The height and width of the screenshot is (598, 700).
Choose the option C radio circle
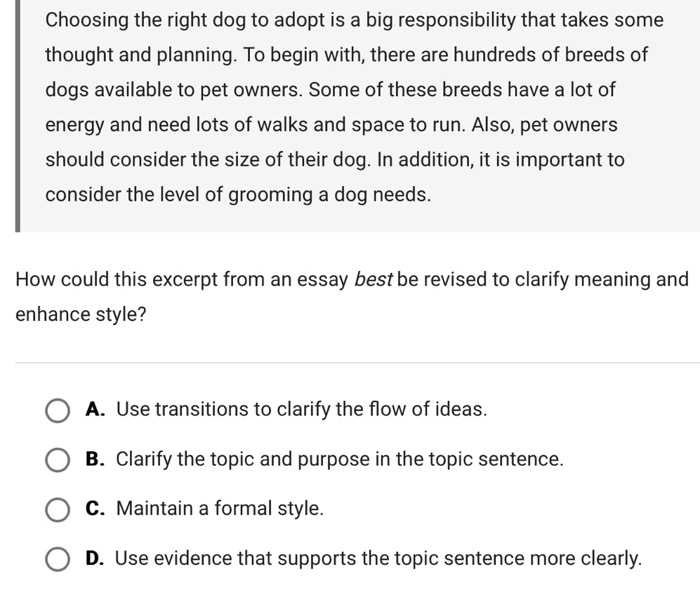pyautogui.click(x=58, y=510)
